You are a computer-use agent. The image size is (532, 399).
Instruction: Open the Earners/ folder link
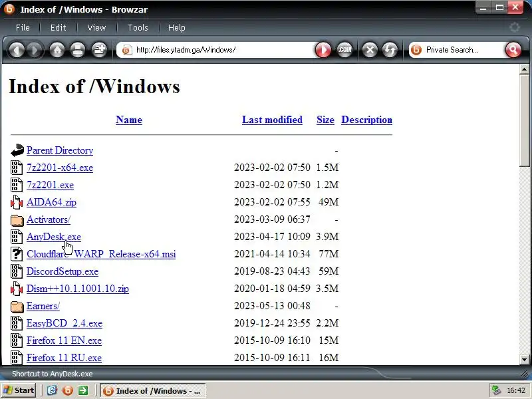pos(43,306)
